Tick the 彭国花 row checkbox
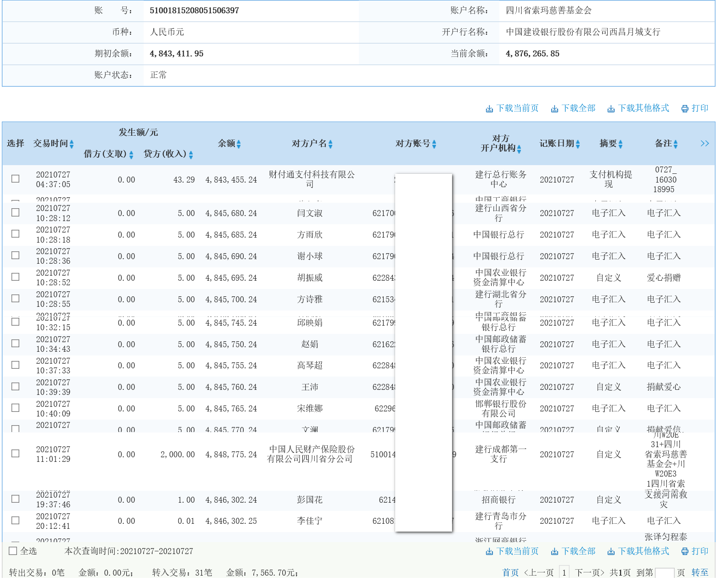Screen dimensions: 721x588 click(16, 499)
